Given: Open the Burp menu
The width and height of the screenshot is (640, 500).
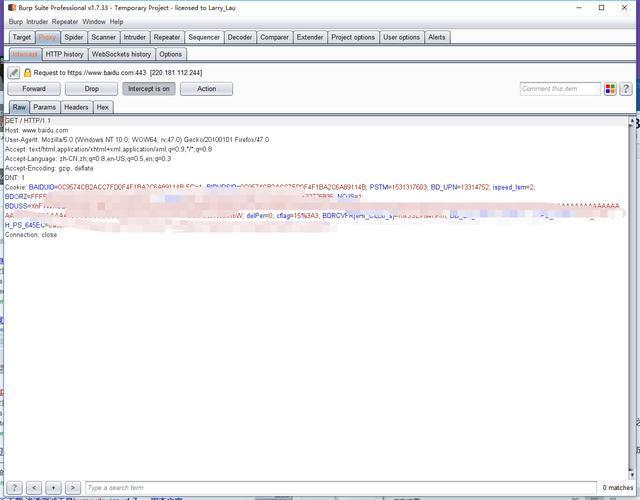Looking at the screenshot, I should click(16, 22).
